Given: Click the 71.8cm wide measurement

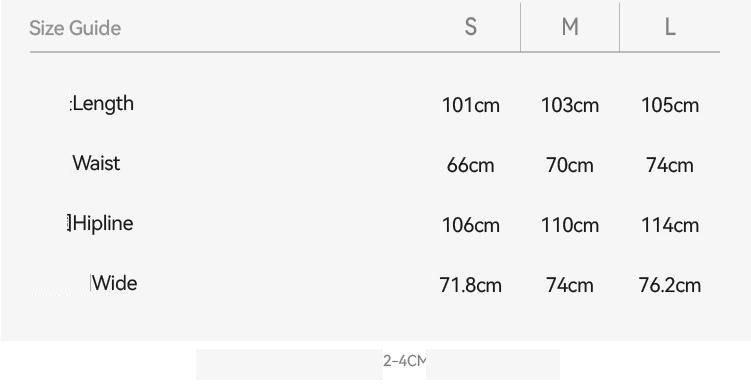Looking at the screenshot, I should tap(470, 286).
